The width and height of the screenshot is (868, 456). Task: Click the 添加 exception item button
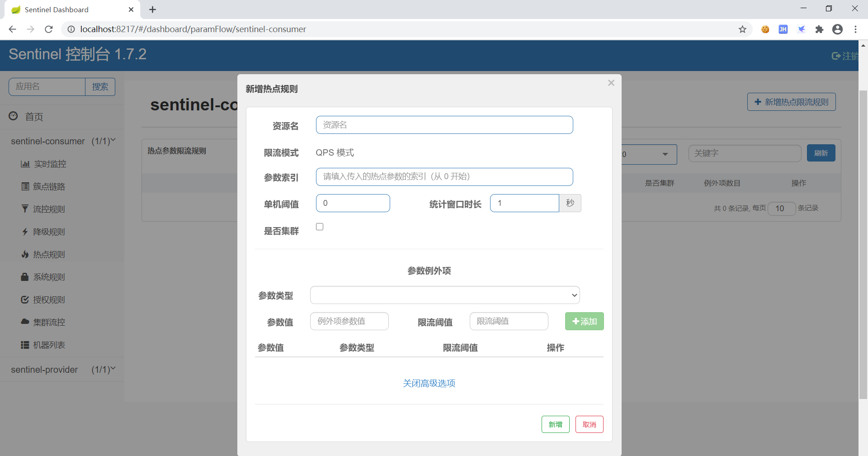click(585, 321)
